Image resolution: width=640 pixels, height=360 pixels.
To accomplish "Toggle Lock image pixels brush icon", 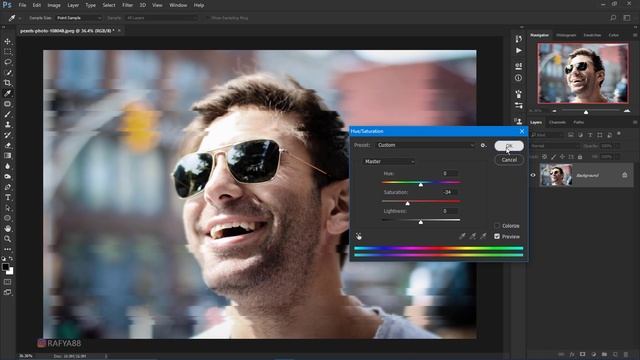I will [553, 157].
